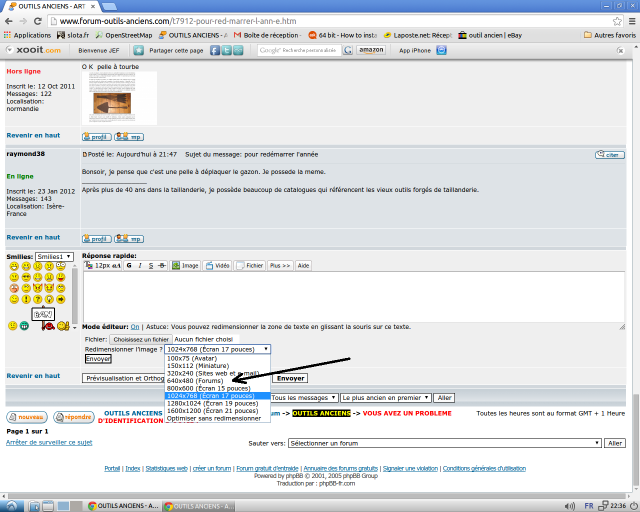Open the Smilies1 category dropdown
The image size is (640, 512).
54,256
